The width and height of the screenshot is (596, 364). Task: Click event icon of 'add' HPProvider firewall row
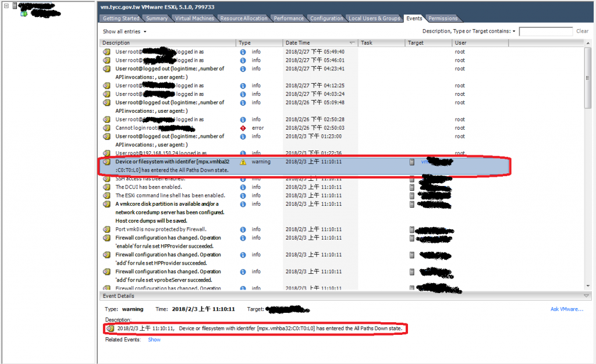click(107, 255)
